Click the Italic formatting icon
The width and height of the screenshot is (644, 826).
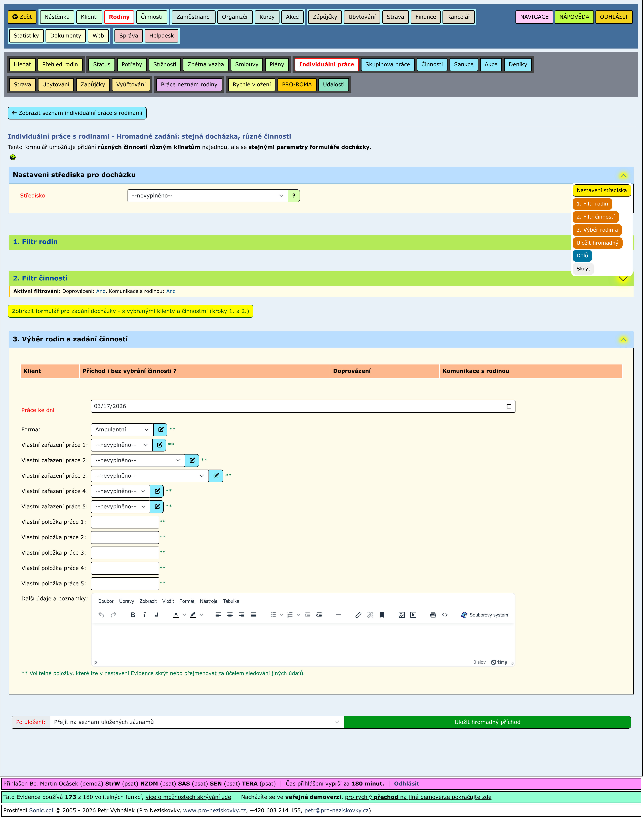[x=144, y=615]
